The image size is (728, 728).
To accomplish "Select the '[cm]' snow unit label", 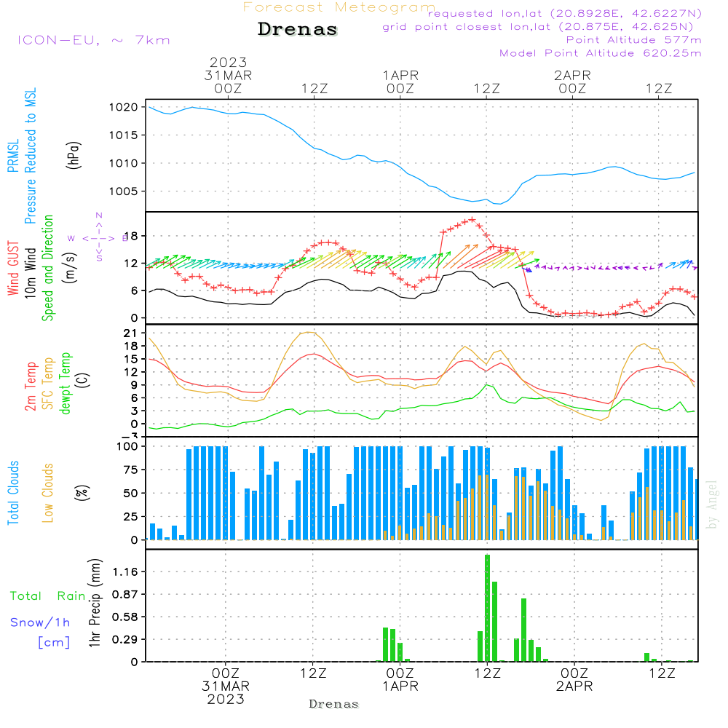I will pos(54,643).
